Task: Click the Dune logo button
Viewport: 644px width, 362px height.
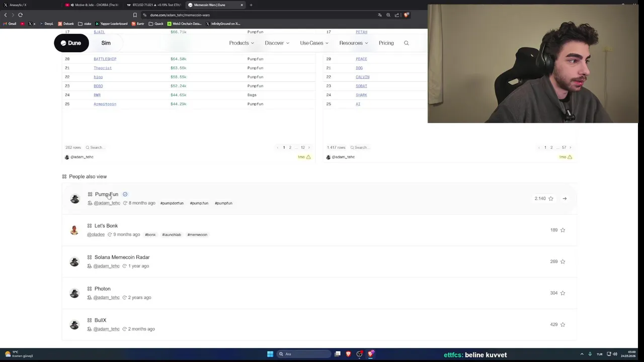Action: tap(71, 43)
